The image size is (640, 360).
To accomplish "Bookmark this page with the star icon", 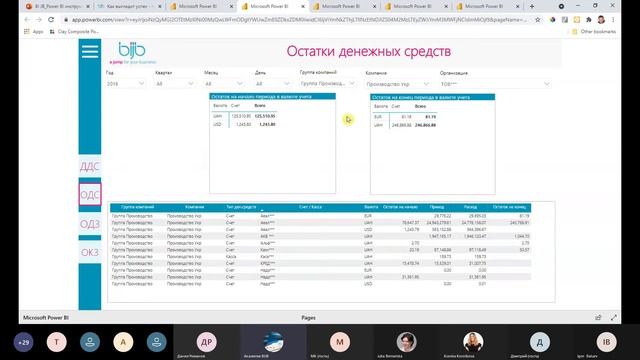I will 538,20.
